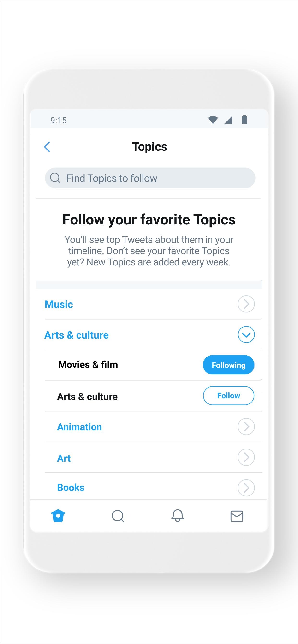Unfollow Movies & film via Following button
The height and width of the screenshot is (644, 298).
click(228, 365)
